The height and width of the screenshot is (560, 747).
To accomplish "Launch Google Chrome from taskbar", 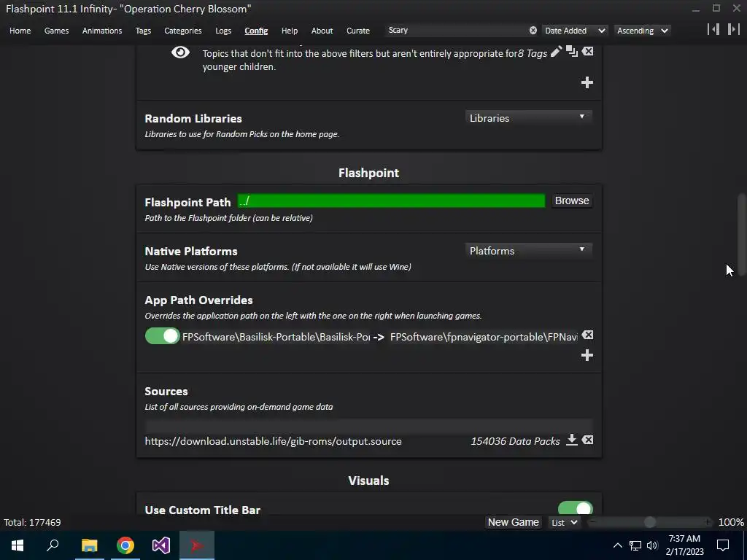I will pyautogui.click(x=125, y=545).
